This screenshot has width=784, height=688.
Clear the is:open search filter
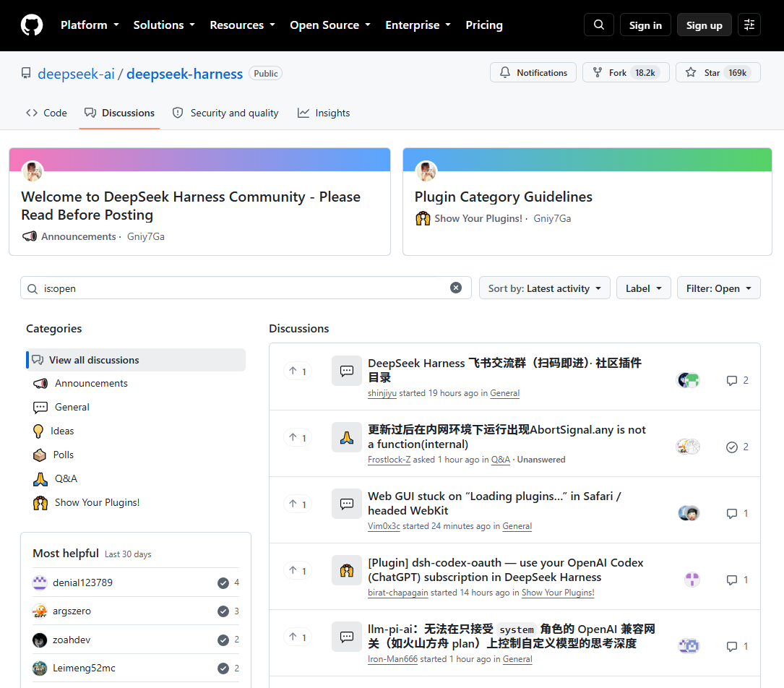point(455,288)
